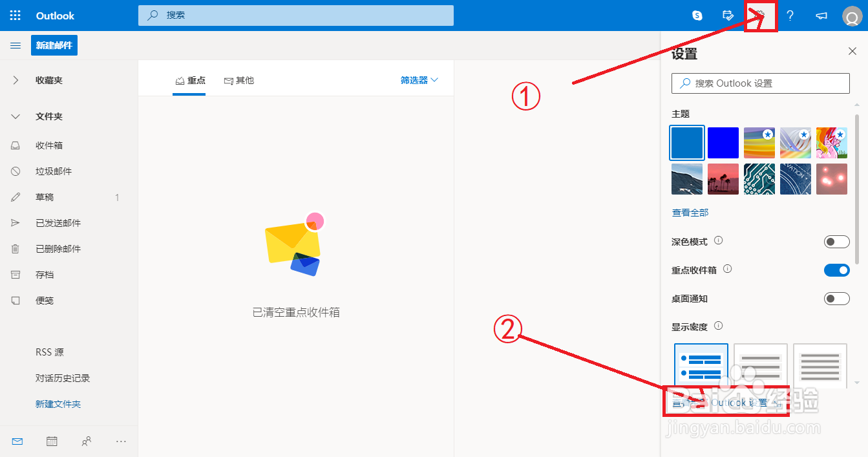
Task: Open more apps ellipsis
Action: click(121, 441)
